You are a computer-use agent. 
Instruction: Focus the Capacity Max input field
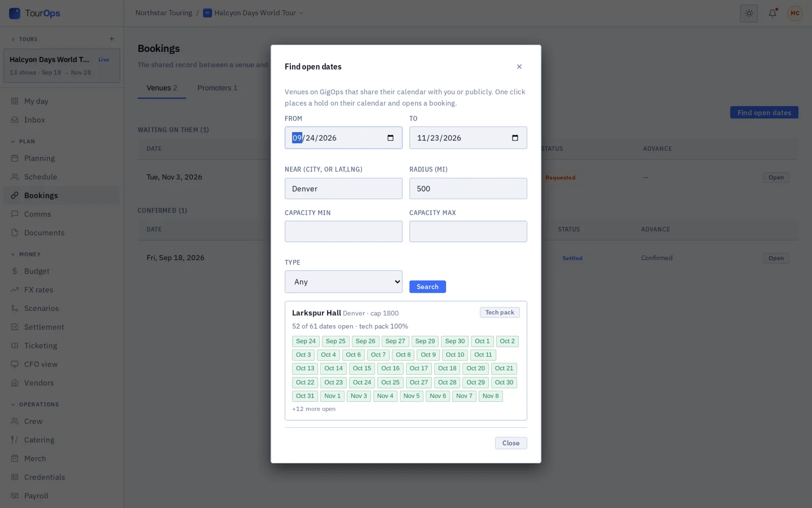pos(468,231)
